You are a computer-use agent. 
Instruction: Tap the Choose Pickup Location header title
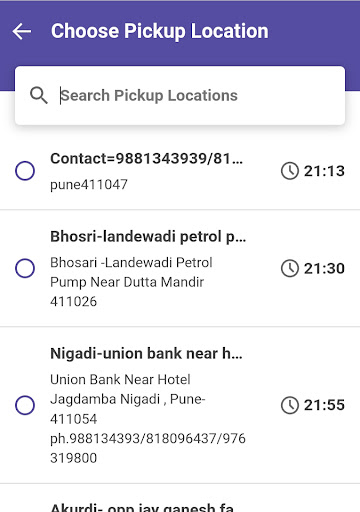(160, 31)
